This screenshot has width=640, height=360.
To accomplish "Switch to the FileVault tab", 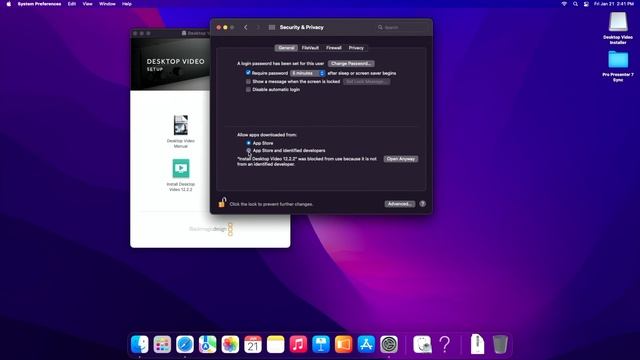I will pyautogui.click(x=310, y=48).
